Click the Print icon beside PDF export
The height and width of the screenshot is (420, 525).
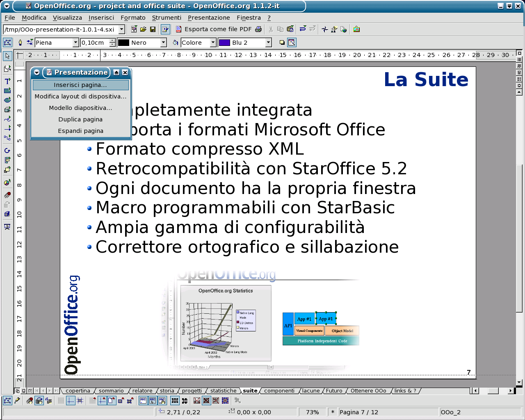[x=258, y=29]
